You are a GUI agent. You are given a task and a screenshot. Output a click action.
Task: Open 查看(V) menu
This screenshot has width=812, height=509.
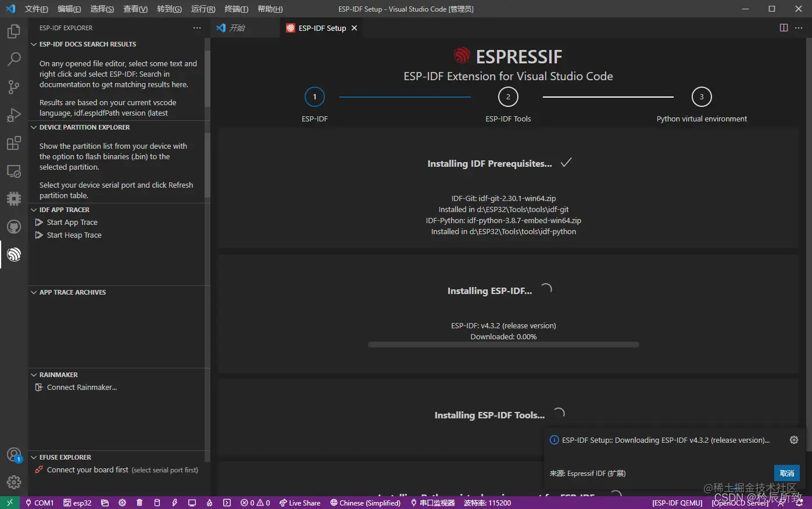coord(135,9)
